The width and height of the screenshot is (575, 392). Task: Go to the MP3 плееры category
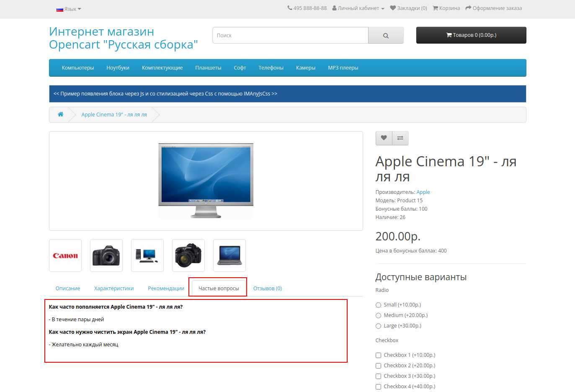(x=343, y=68)
